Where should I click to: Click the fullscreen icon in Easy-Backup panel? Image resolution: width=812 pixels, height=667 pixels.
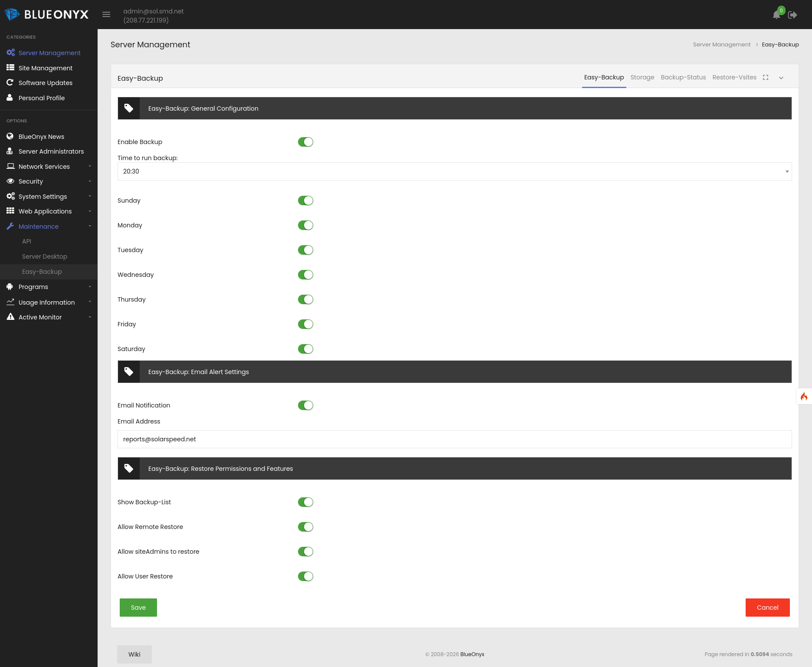pos(766,78)
